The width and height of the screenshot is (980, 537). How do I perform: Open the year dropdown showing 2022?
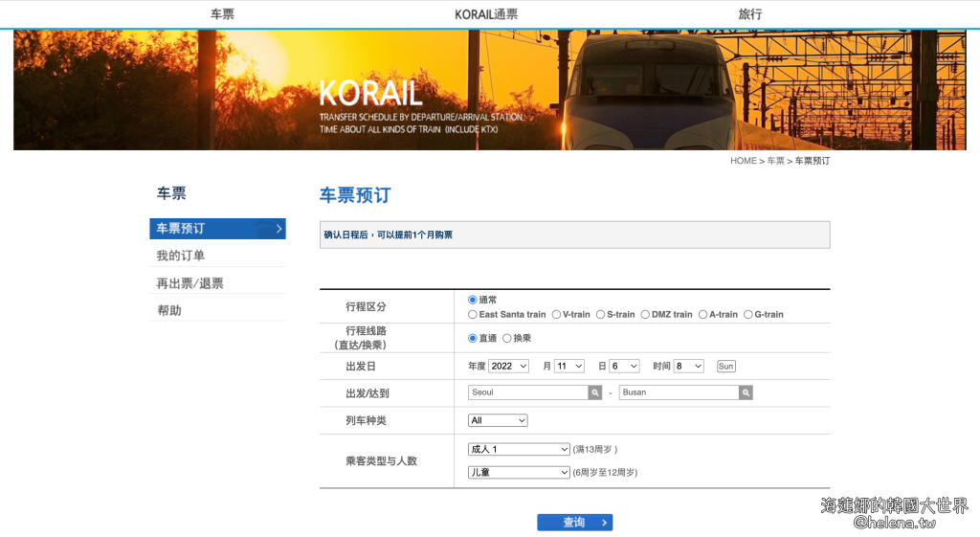coord(508,367)
